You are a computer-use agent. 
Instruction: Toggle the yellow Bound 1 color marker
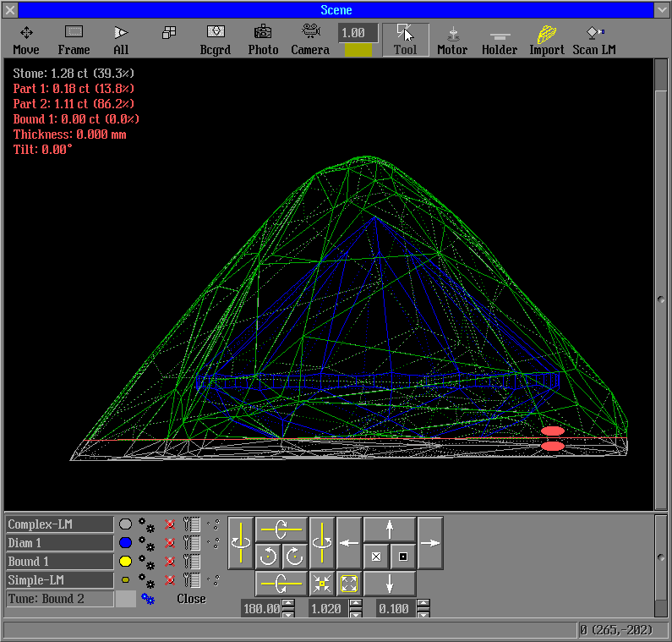(125, 562)
